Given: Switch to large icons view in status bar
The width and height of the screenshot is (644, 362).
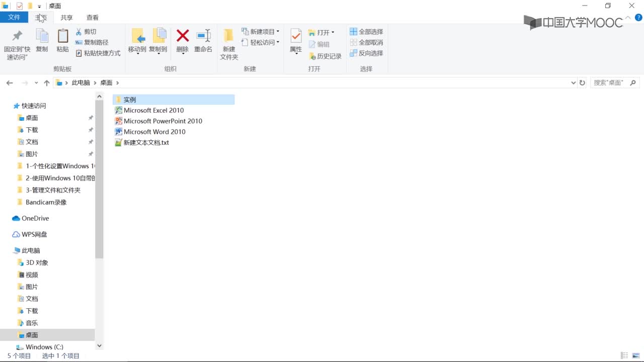Looking at the screenshot, I should [635, 355].
